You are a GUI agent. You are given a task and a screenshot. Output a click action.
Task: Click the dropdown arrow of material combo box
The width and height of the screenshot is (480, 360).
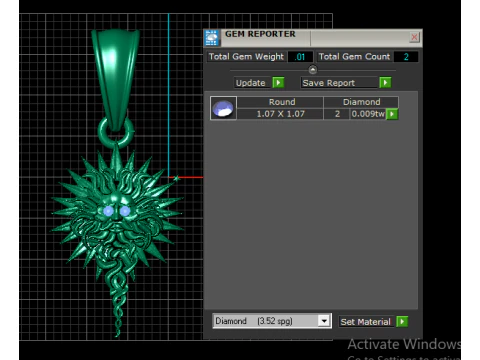pyautogui.click(x=324, y=321)
